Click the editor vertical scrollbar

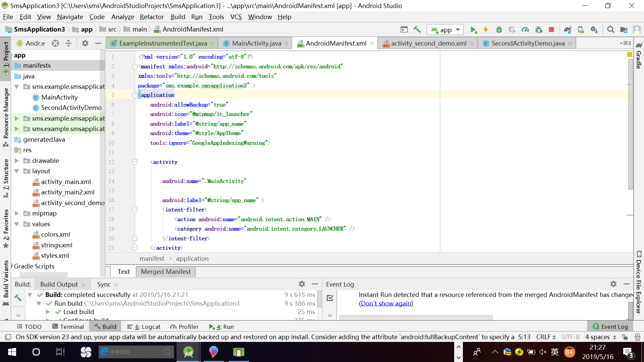[x=630, y=124]
